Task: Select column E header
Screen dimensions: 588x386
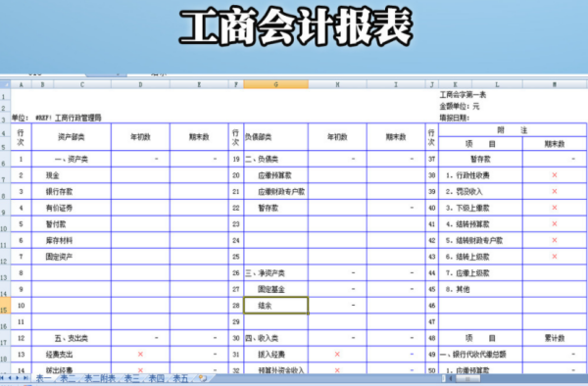Action: [199, 84]
